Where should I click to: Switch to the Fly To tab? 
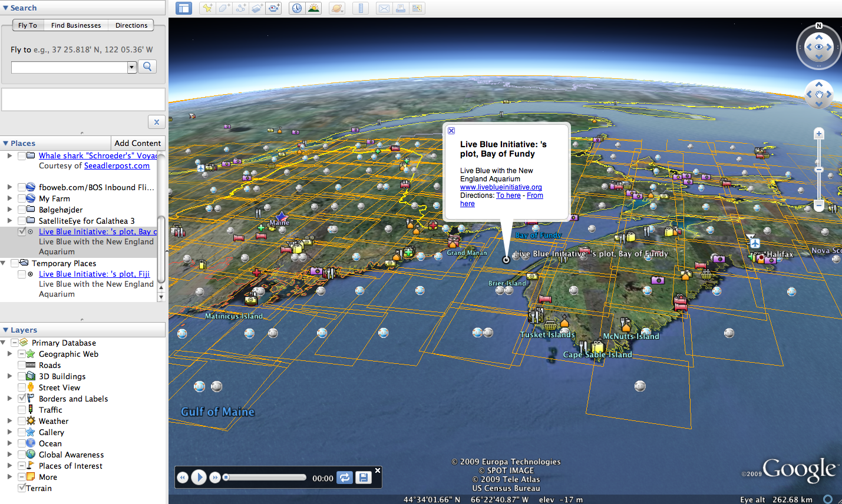(28, 25)
